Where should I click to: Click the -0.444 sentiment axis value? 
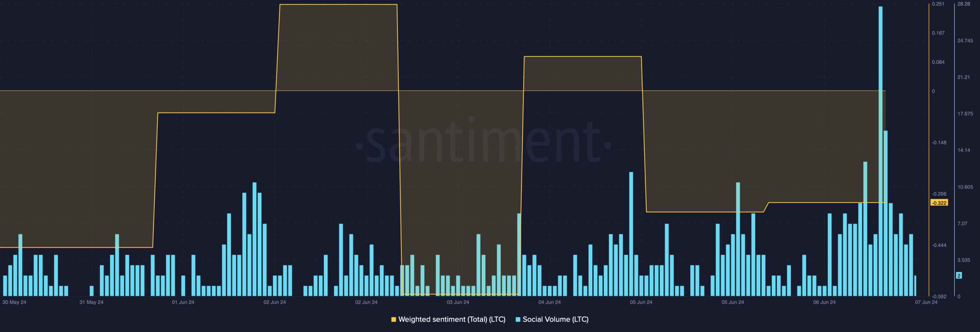[x=939, y=245]
